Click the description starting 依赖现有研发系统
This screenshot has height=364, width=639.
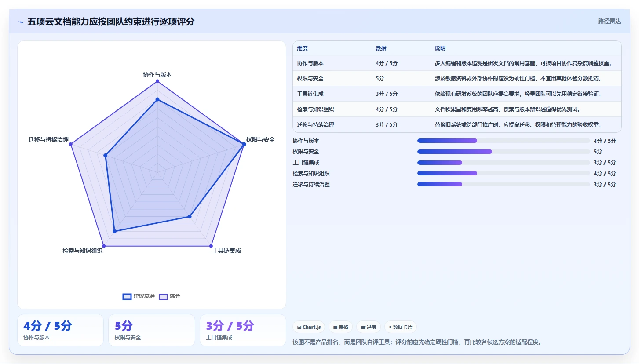[518, 94]
